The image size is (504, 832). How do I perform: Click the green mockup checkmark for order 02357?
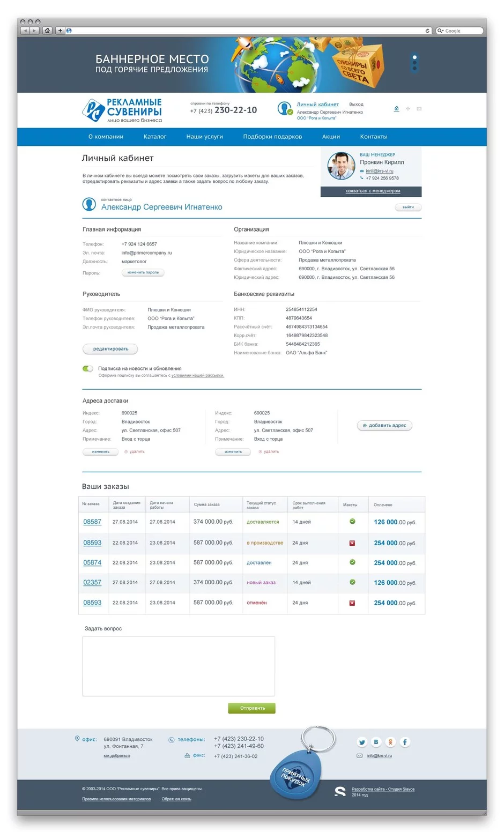pyautogui.click(x=352, y=582)
